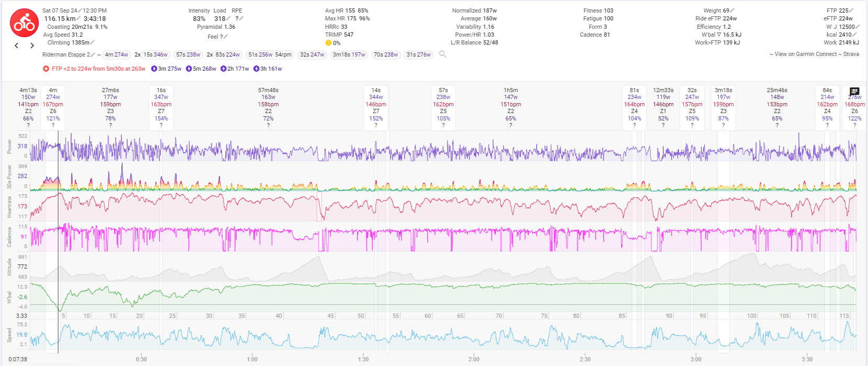Click the pencil icon next to Weight 69
Image resolution: width=868 pixels, height=366 pixels.
[x=732, y=10]
